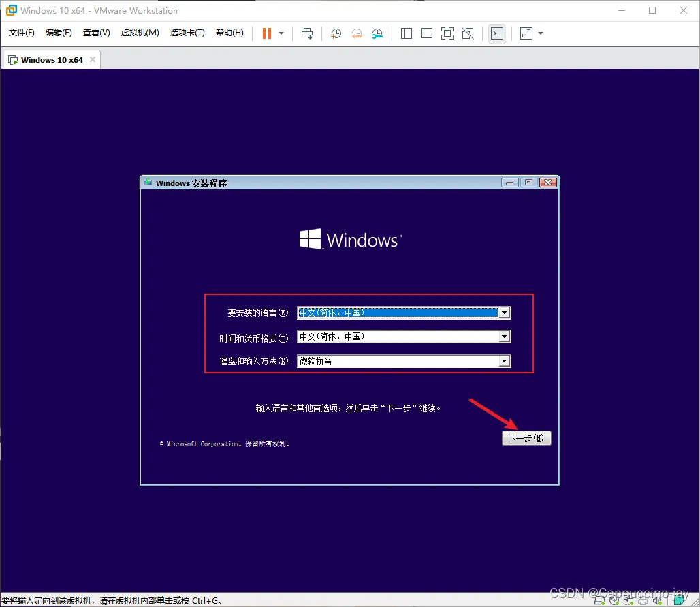Open the 帮助(H) menu

point(229,33)
